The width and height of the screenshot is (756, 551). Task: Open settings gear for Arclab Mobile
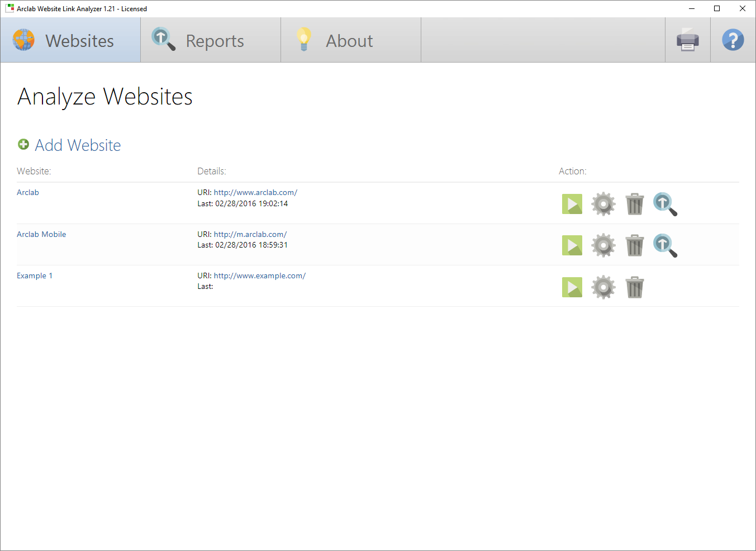[603, 245]
